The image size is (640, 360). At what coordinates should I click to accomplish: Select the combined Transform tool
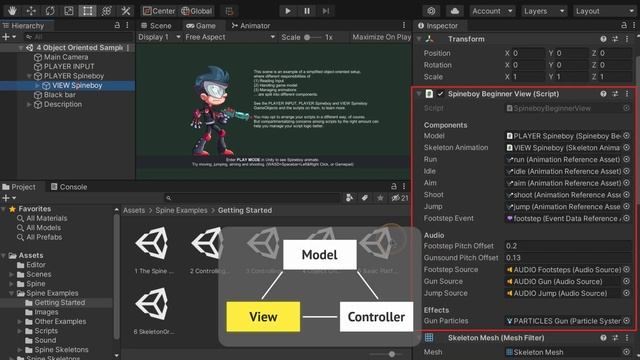(x=107, y=11)
